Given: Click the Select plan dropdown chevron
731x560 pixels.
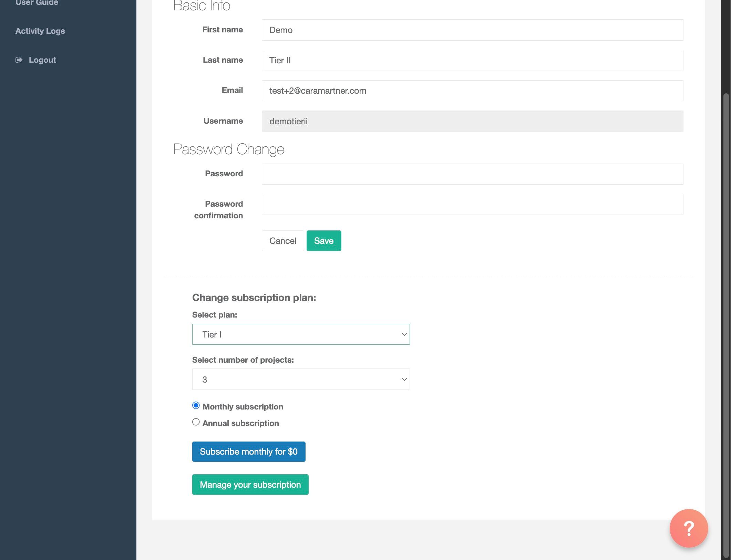Looking at the screenshot, I should pos(404,334).
